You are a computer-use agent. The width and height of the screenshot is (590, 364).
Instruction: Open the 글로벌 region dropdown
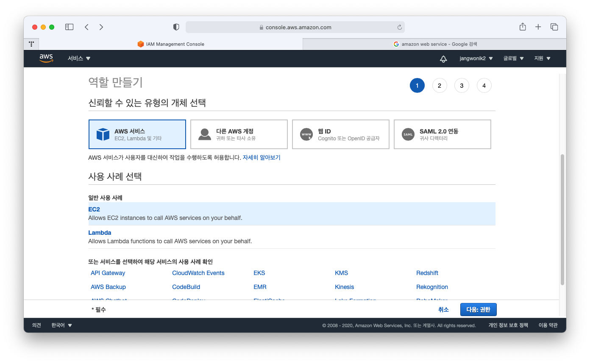point(514,58)
